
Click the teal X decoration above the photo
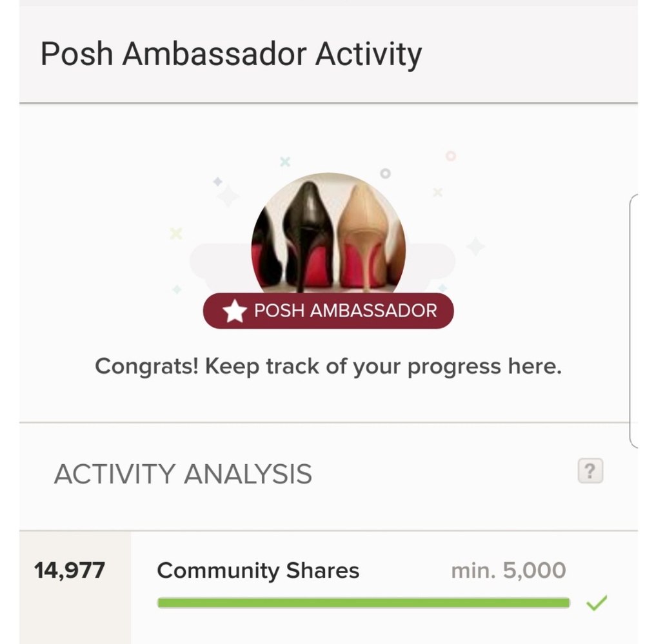tap(284, 162)
